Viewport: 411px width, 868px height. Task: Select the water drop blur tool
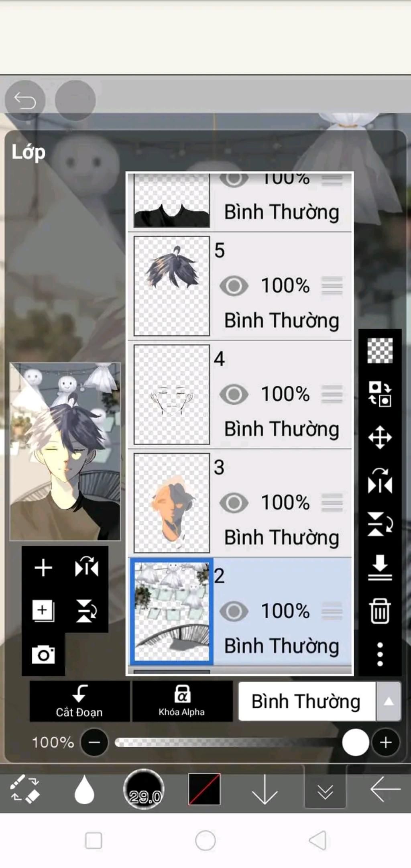[84, 789]
